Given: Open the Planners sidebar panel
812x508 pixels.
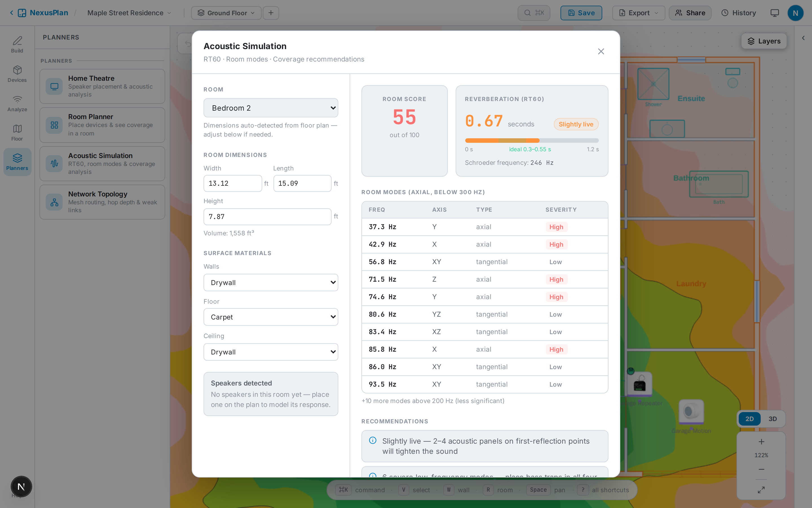Looking at the screenshot, I should 17,162.
